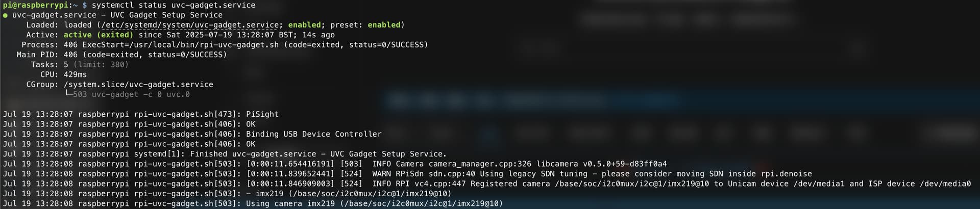This screenshot has width=980, height=209.
Task: Click the 'Binding USB Device Controller' log entry
Action: pyautogui.click(x=314, y=134)
